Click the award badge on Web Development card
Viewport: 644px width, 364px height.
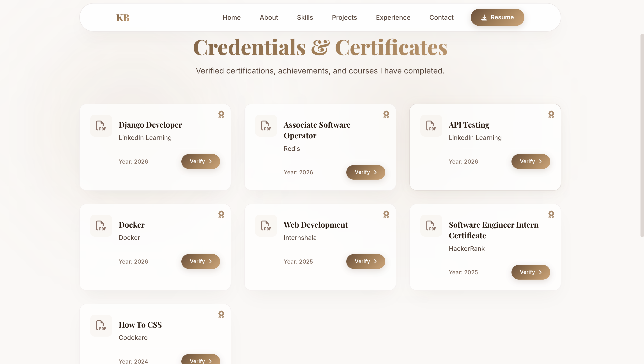coord(386,214)
